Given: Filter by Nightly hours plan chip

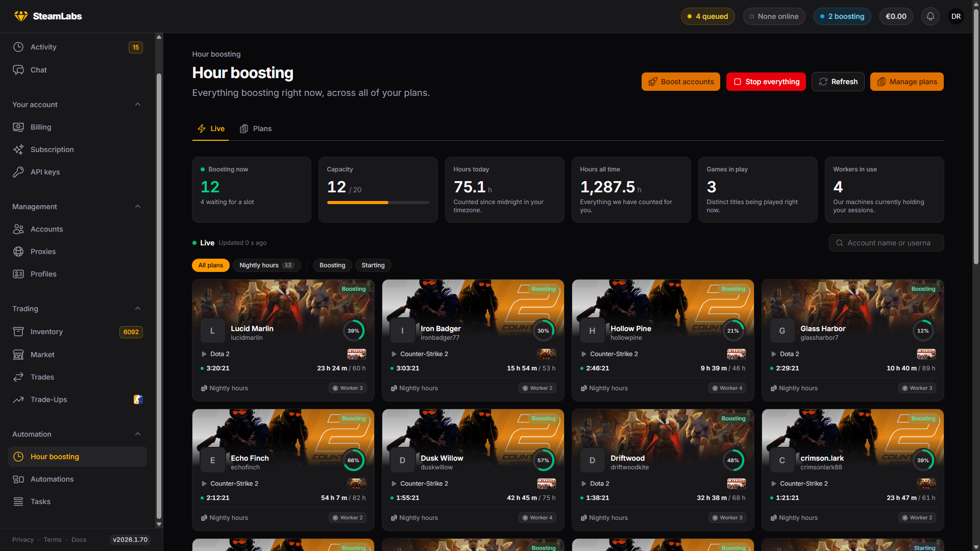Looking at the screenshot, I should (x=267, y=265).
